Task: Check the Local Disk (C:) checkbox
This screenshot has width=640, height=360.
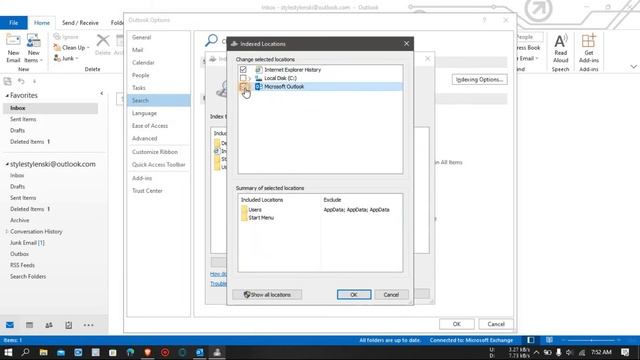Action: click(x=243, y=78)
